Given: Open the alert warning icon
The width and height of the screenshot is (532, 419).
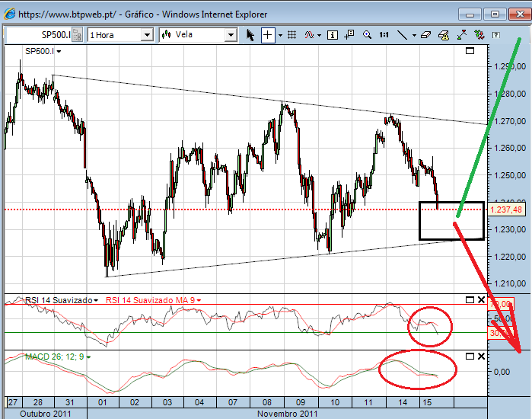Looking at the screenshot, I should coord(444,35).
